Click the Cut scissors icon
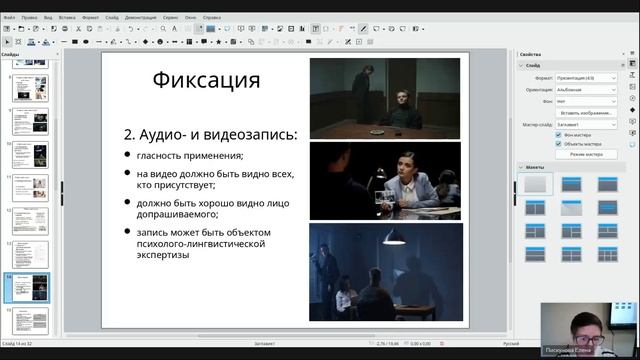Screen dimensions: 640x360 78,29
